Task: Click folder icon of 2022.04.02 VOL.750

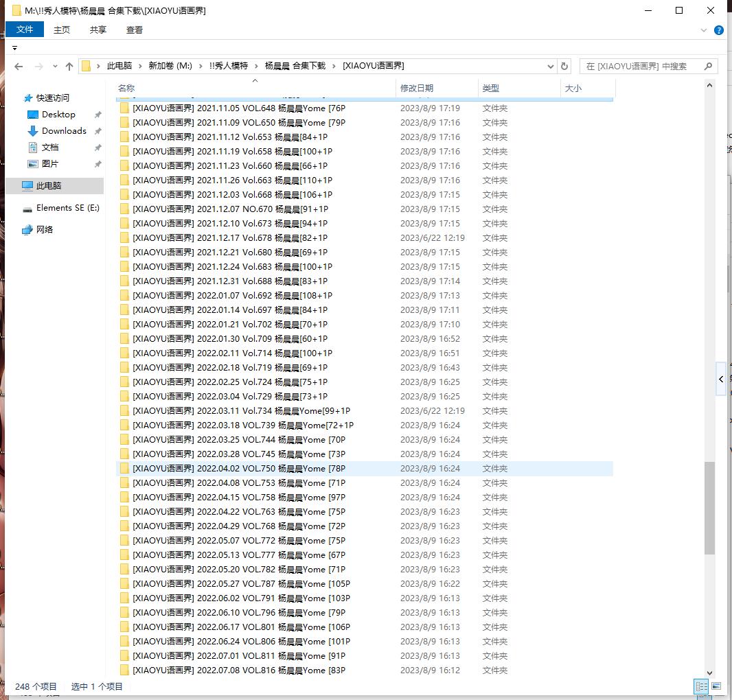Action: click(x=125, y=469)
